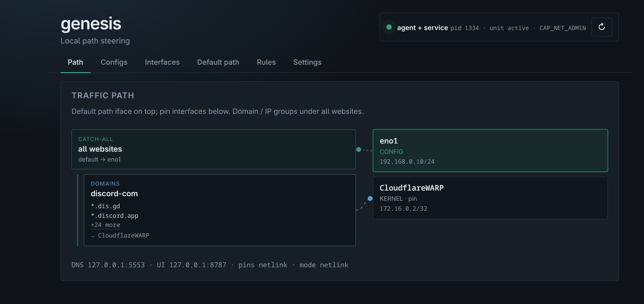Click the 'unit active' status text

[509, 28]
